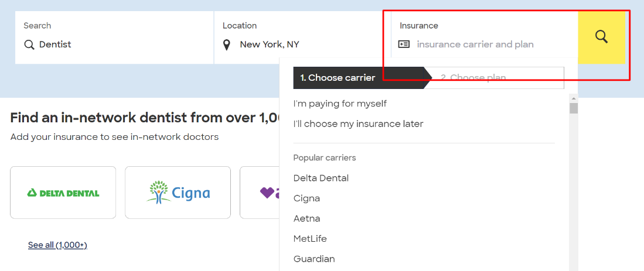Click the partially hidden purple heart logo
Screen dimensions: 644x271
coord(267,193)
